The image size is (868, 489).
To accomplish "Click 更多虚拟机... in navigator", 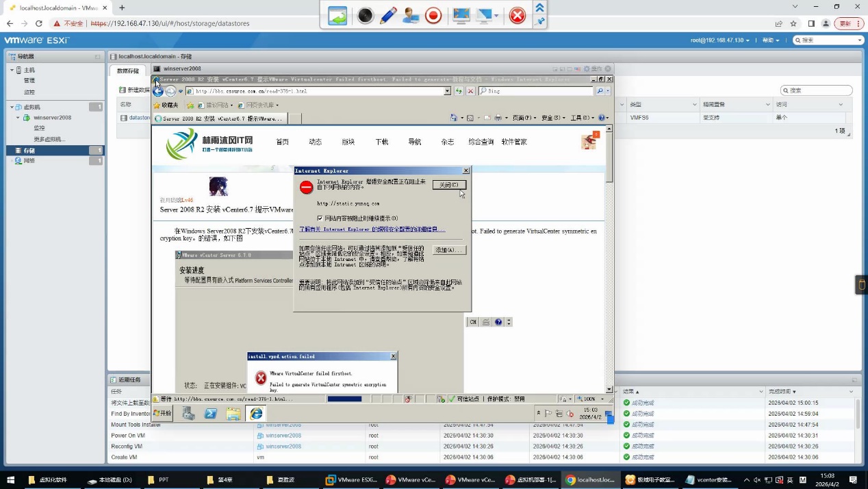I will 49,139.
